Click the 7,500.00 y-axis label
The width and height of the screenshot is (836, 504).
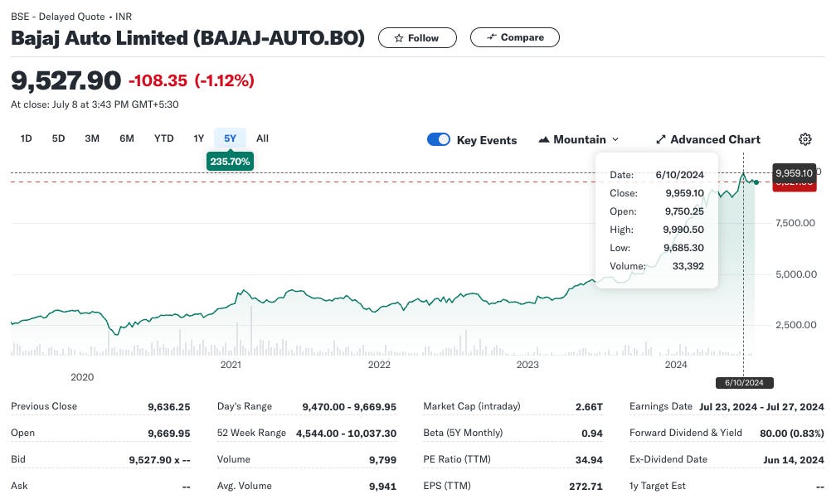pyautogui.click(x=795, y=223)
